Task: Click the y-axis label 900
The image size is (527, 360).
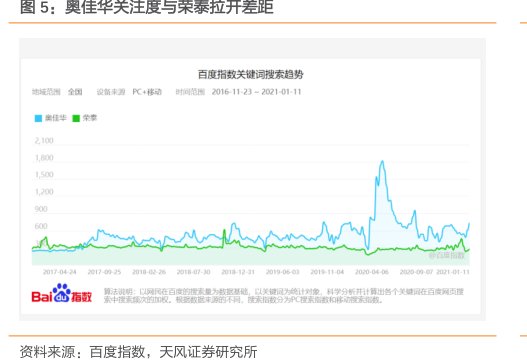Action: pyautogui.click(x=41, y=209)
